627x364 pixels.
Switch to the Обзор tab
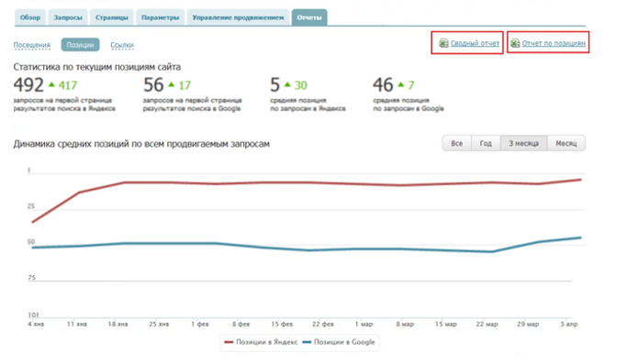click(x=30, y=17)
